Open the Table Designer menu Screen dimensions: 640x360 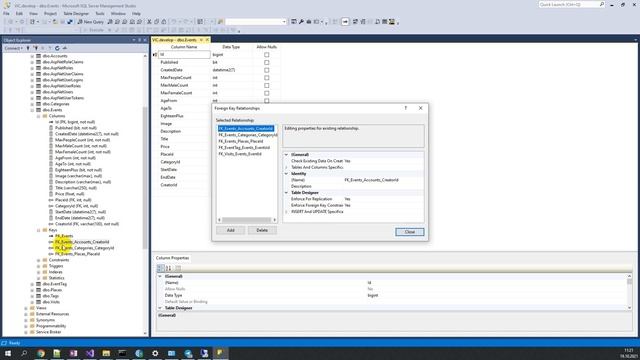click(76, 13)
